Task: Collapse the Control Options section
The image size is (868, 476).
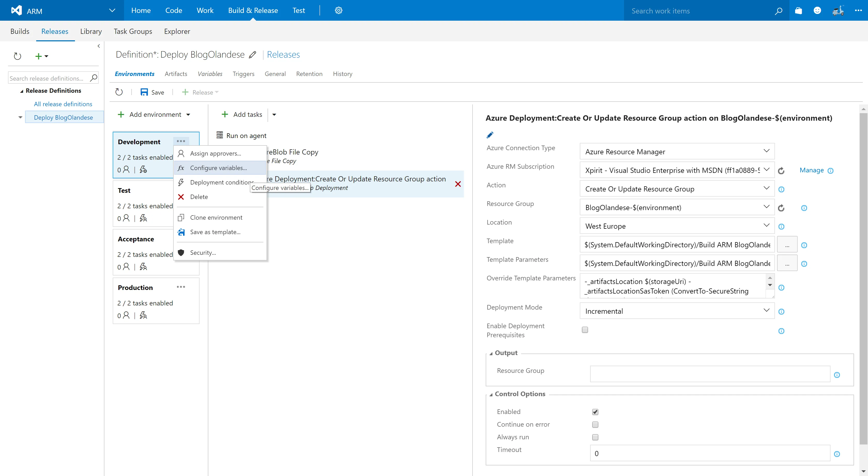Action: pyautogui.click(x=491, y=395)
